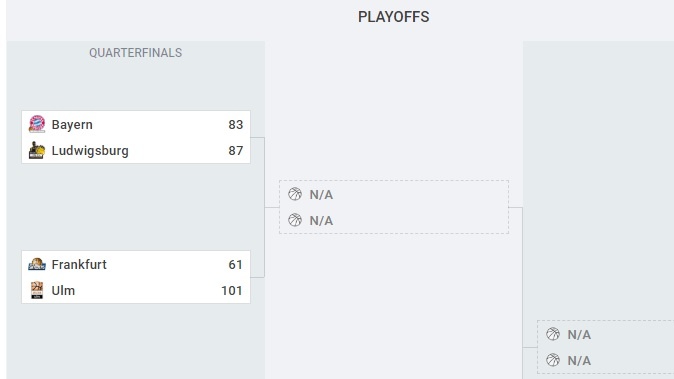Click top basketball icon in semifinal placeholder
The height and width of the screenshot is (379, 674).
point(295,194)
